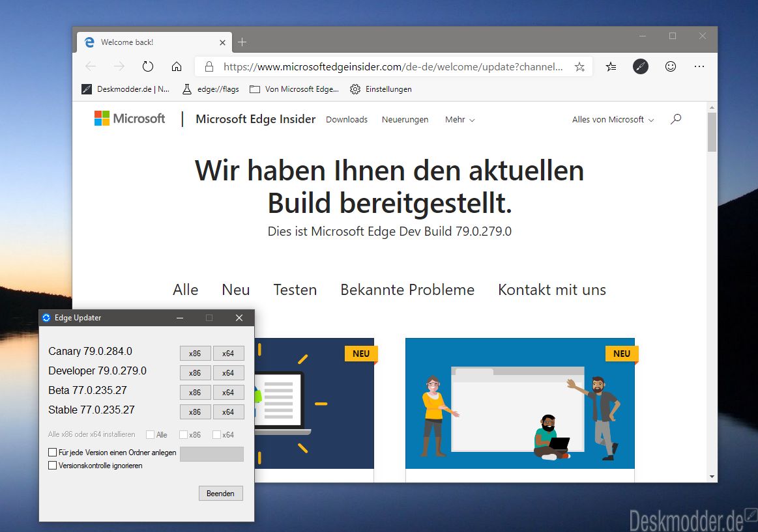Download Developer x86
The image size is (758, 532).
[195, 372]
